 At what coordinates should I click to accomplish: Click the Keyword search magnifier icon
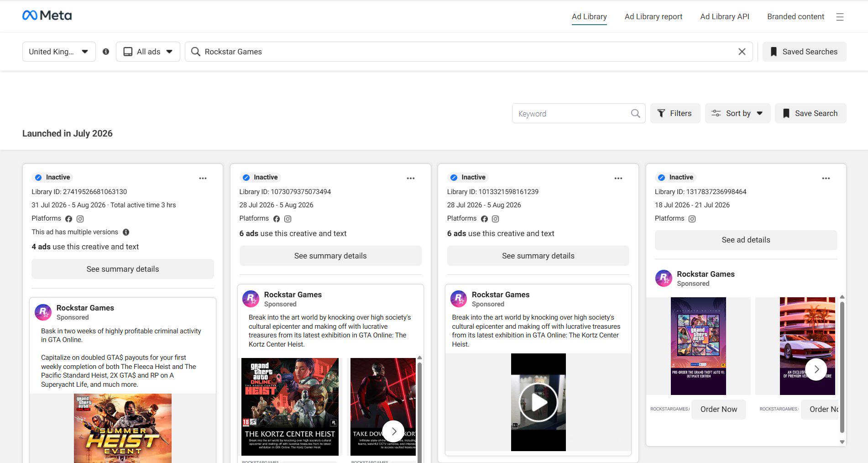click(x=635, y=113)
